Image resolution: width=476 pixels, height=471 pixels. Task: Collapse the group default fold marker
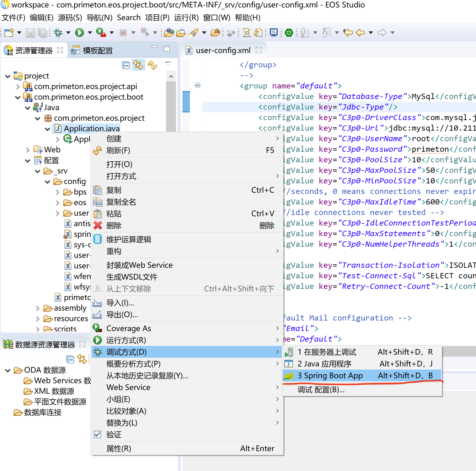click(x=198, y=86)
